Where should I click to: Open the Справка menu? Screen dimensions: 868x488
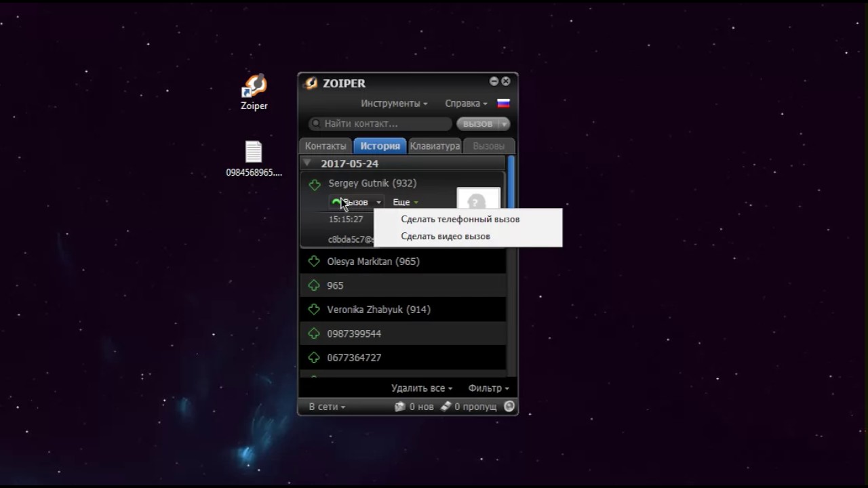[x=467, y=104]
